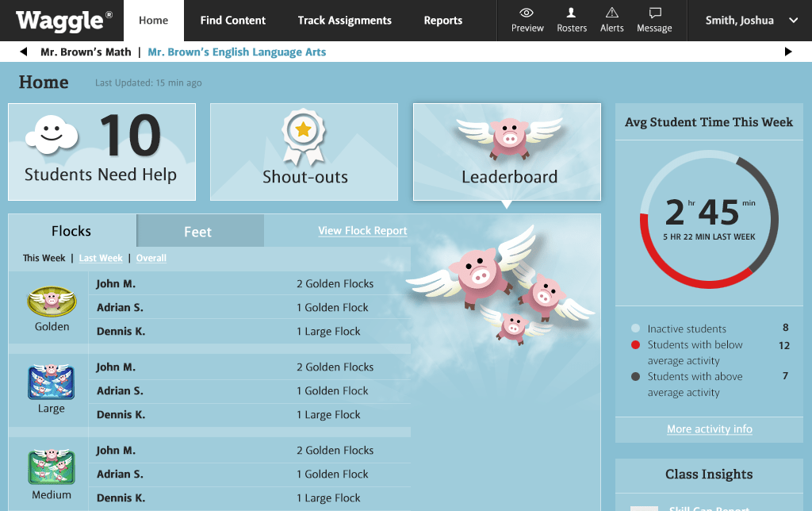Image resolution: width=812 pixels, height=511 pixels.
Task: Open the Rosters person icon
Action: 571,13
